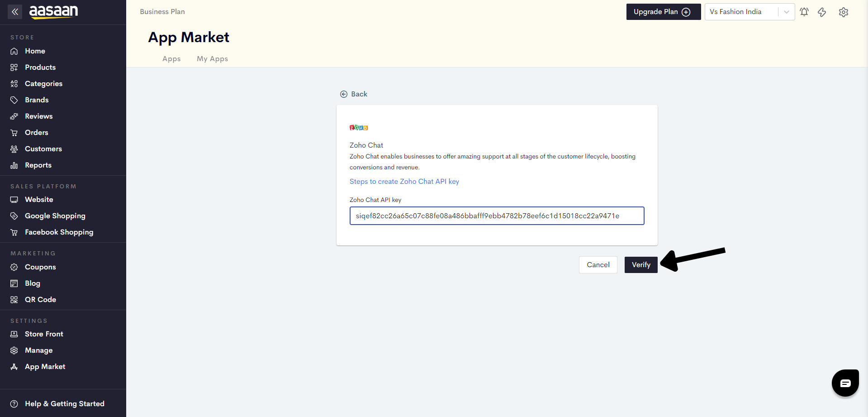Open Categories in sidebar menu
The height and width of the screenshot is (417, 868).
click(44, 84)
